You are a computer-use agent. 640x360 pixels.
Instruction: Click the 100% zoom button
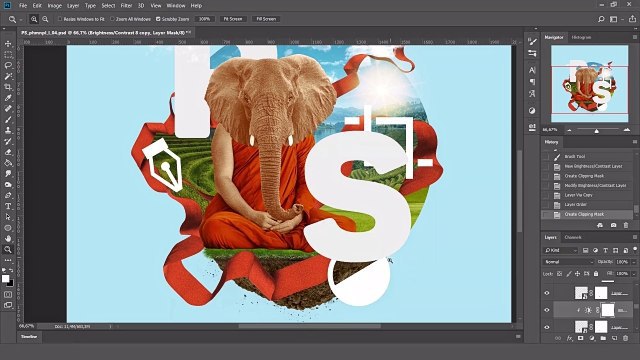(204, 19)
